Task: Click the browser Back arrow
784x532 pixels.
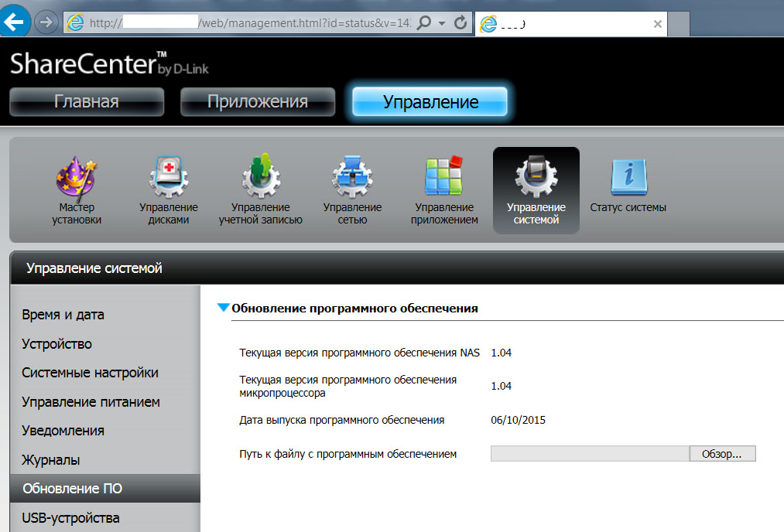Action: [15, 22]
